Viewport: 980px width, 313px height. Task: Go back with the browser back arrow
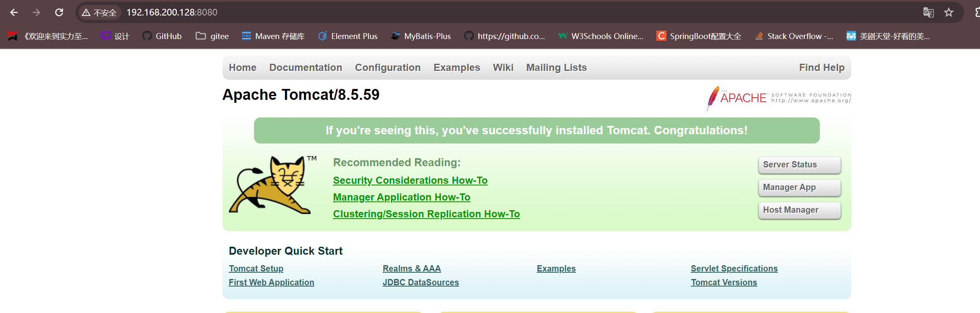14,13
